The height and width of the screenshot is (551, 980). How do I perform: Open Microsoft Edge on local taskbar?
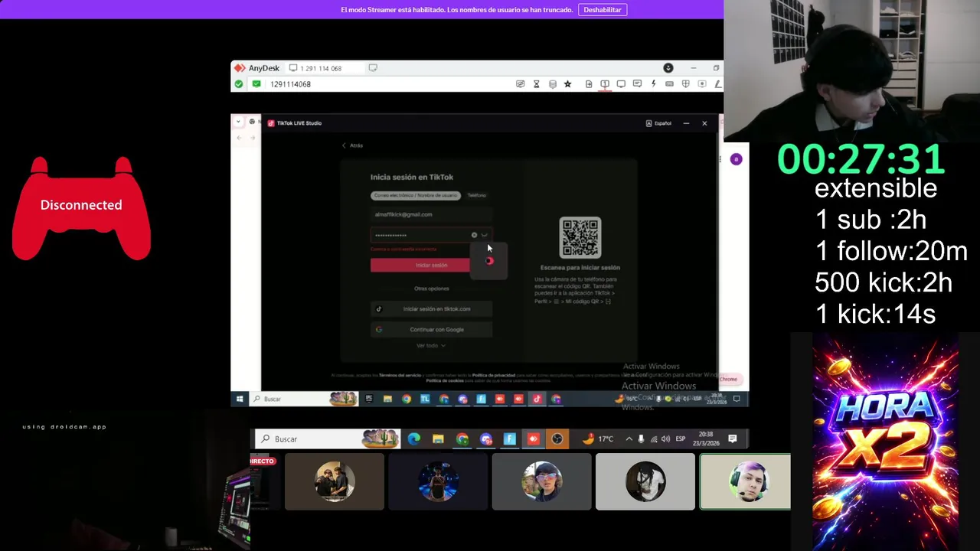click(x=414, y=439)
